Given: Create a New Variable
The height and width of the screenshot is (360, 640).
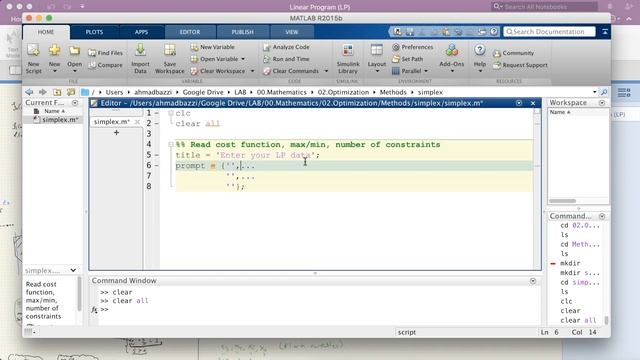Looking at the screenshot, I should 212,47.
